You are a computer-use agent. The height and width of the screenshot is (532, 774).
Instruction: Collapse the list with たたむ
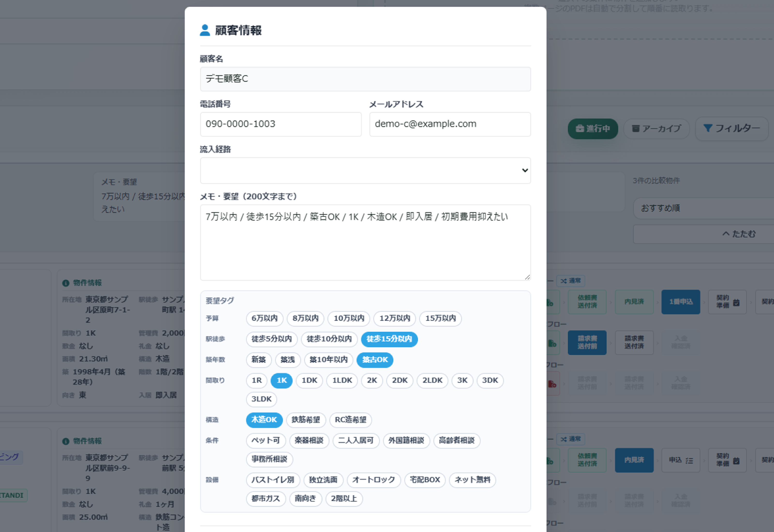[703, 234]
